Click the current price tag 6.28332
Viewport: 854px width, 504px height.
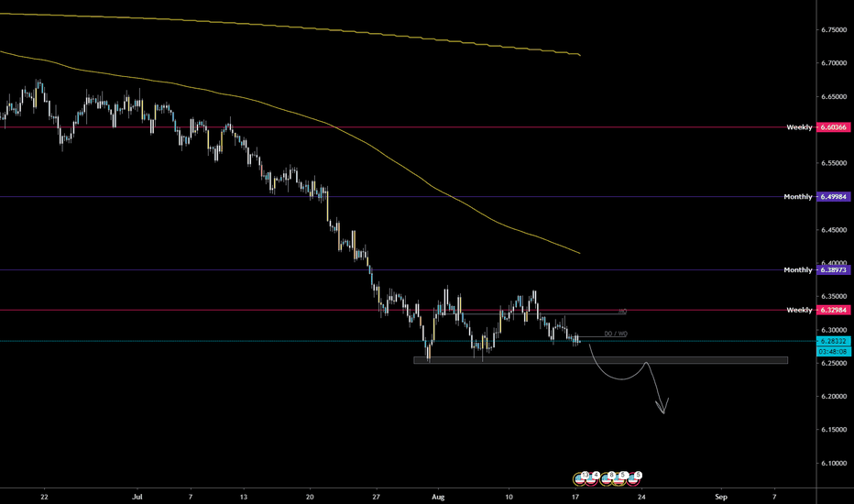[x=833, y=341]
